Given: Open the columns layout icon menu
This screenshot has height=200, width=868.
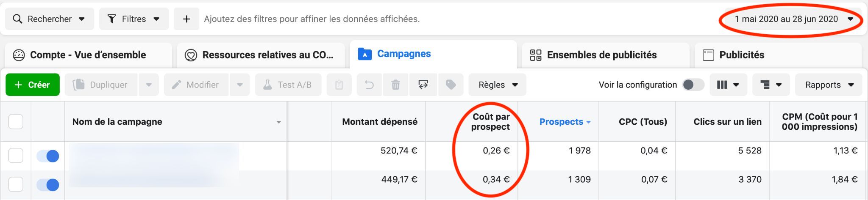Looking at the screenshot, I should coord(728,85).
